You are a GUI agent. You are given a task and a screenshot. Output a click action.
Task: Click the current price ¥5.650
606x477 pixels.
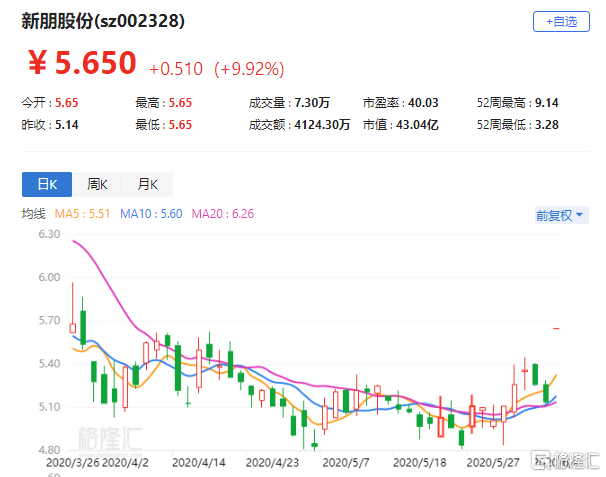coord(82,63)
